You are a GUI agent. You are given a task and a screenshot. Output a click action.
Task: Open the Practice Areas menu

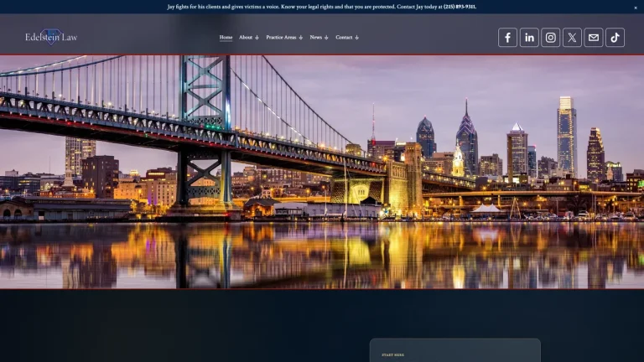coord(281,38)
